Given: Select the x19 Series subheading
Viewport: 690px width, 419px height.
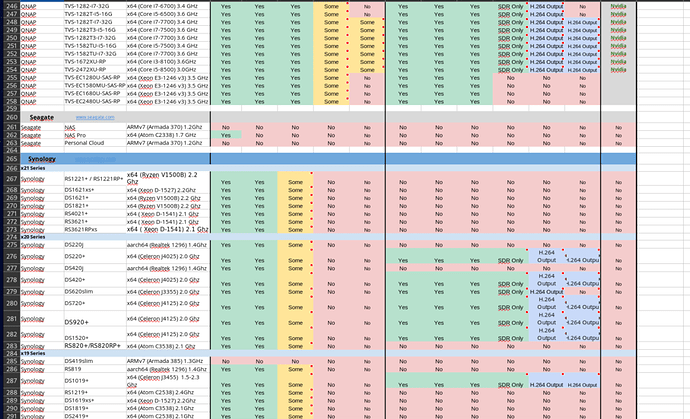Looking at the screenshot, I should coord(33,353).
